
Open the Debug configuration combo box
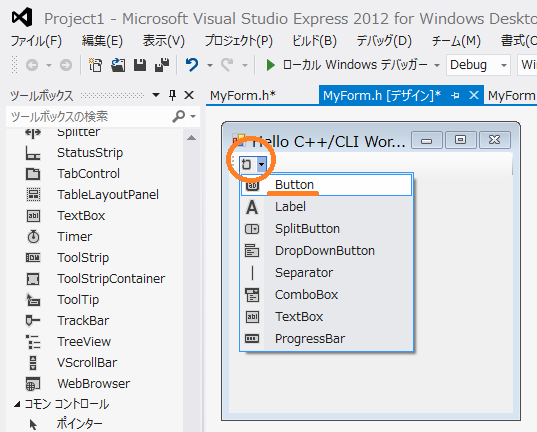478,65
